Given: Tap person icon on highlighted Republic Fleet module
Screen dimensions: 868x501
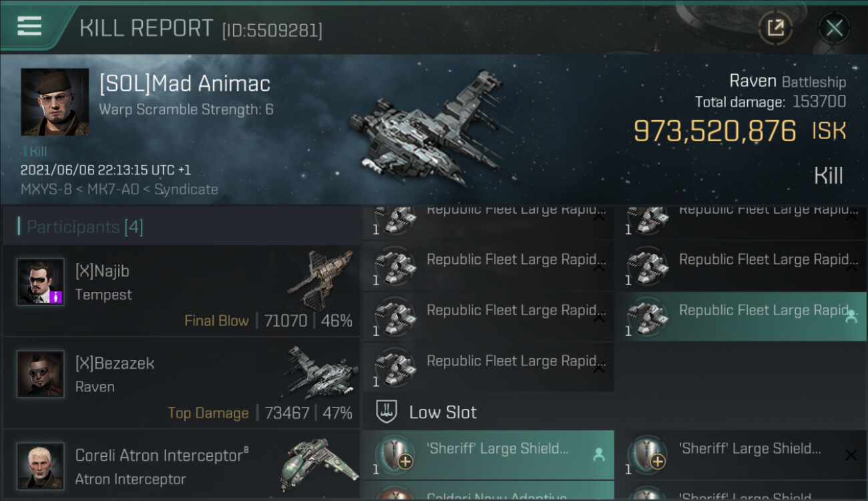Looking at the screenshot, I should (x=851, y=317).
